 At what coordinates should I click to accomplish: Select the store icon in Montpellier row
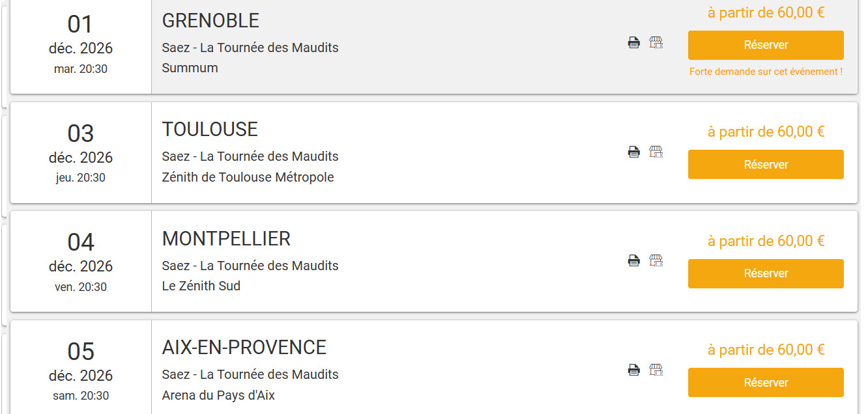point(656,261)
